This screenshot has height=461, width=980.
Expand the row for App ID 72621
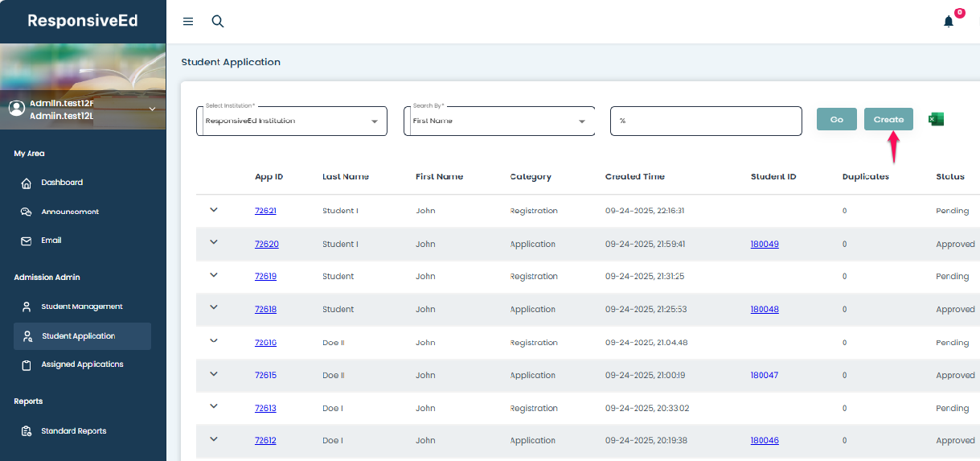click(214, 210)
